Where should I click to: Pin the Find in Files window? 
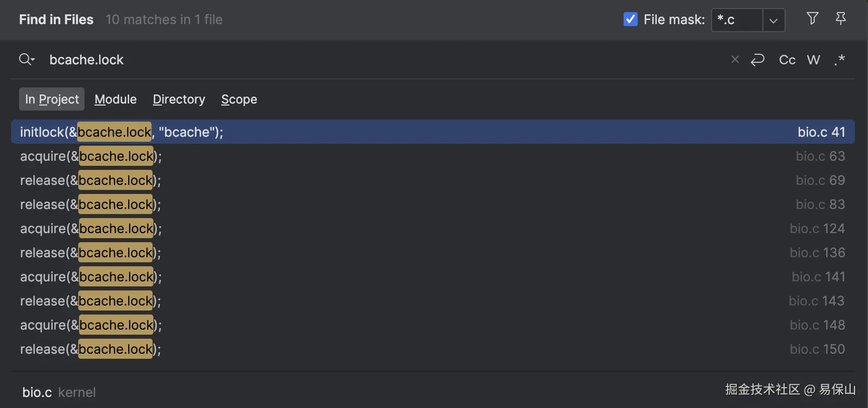(x=840, y=19)
